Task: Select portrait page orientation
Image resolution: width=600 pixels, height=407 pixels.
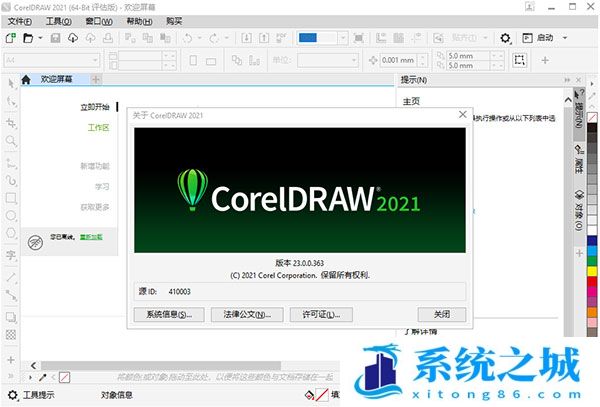Action: [x=193, y=60]
